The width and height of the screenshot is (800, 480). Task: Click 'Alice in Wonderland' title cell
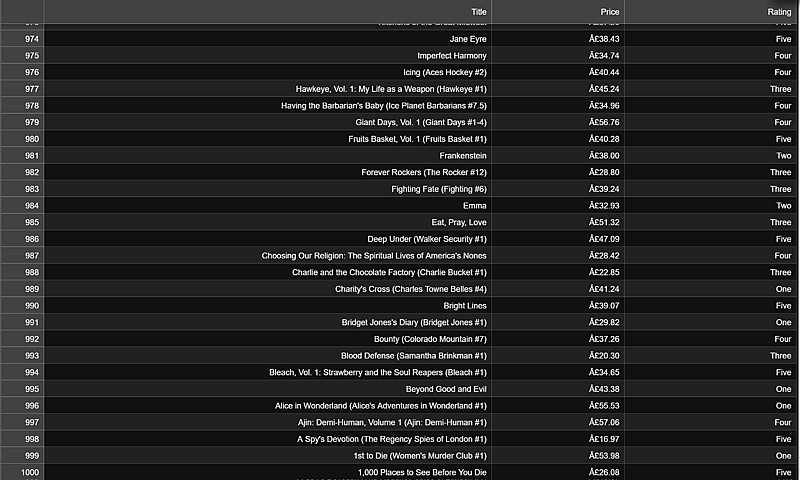click(x=267, y=406)
